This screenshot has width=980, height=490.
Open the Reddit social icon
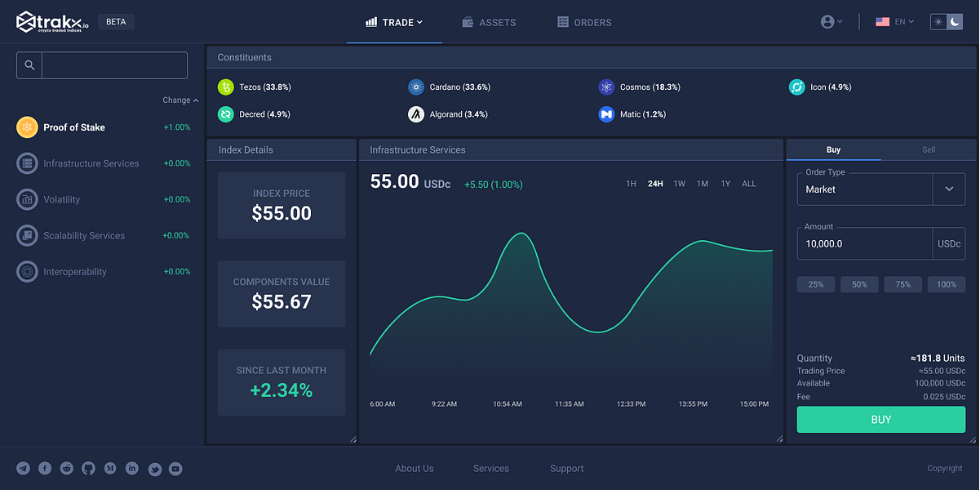pos(67,469)
